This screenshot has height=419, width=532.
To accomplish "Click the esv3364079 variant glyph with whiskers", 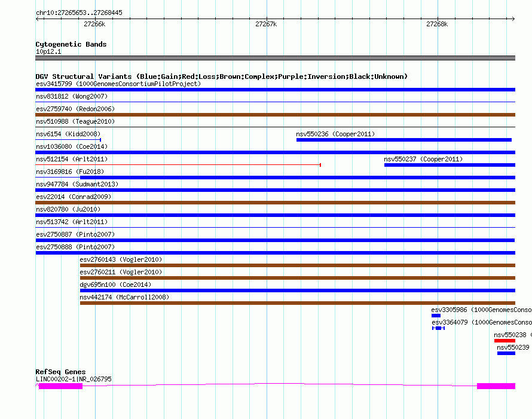I will pyautogui.click(x=438, y=328).
